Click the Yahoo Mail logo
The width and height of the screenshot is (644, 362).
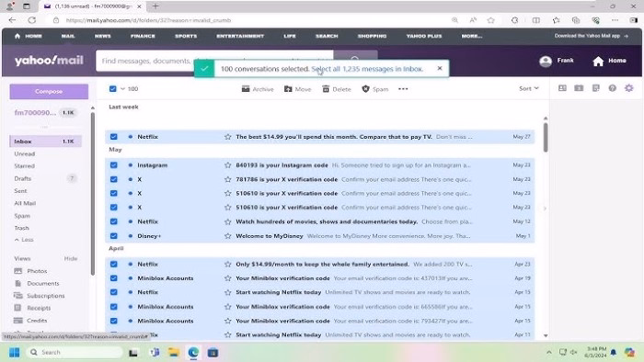pos(49,61)
